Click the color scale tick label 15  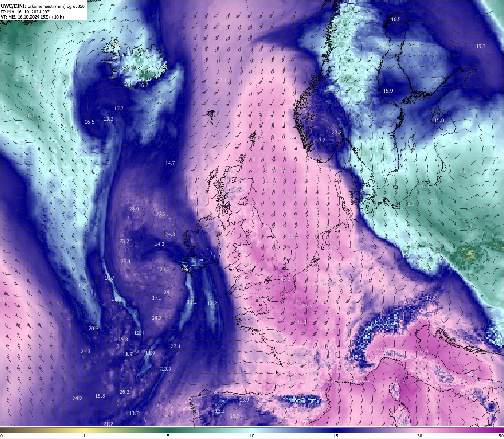point(336,436)
